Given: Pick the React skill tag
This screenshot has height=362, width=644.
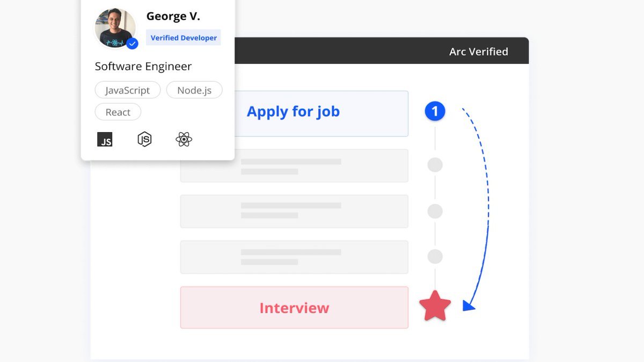Looking at the screenshot, I should pyautogui.click(x=118, y=112).
